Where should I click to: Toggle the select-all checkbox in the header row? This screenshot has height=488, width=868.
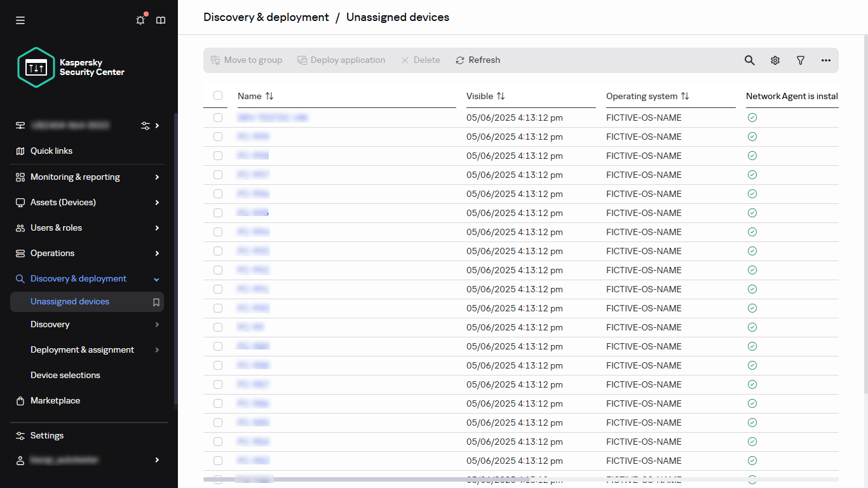(218, 95)
